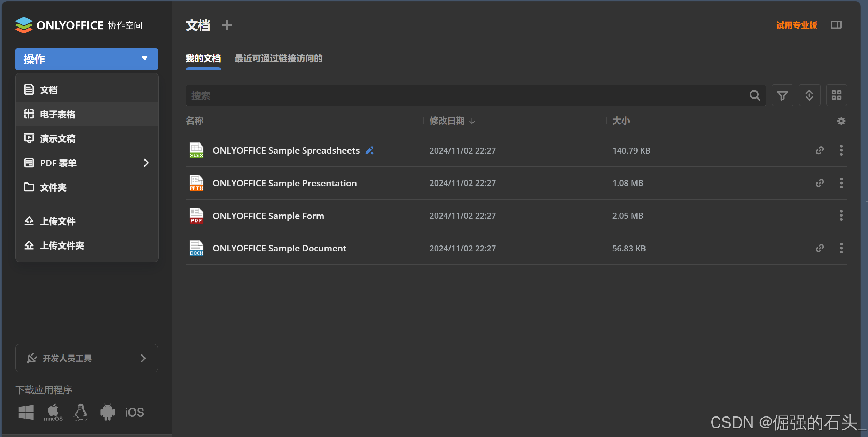Open 开发人员工具 panel
Viewport: 868px width, 437px height.
(87, 358)
